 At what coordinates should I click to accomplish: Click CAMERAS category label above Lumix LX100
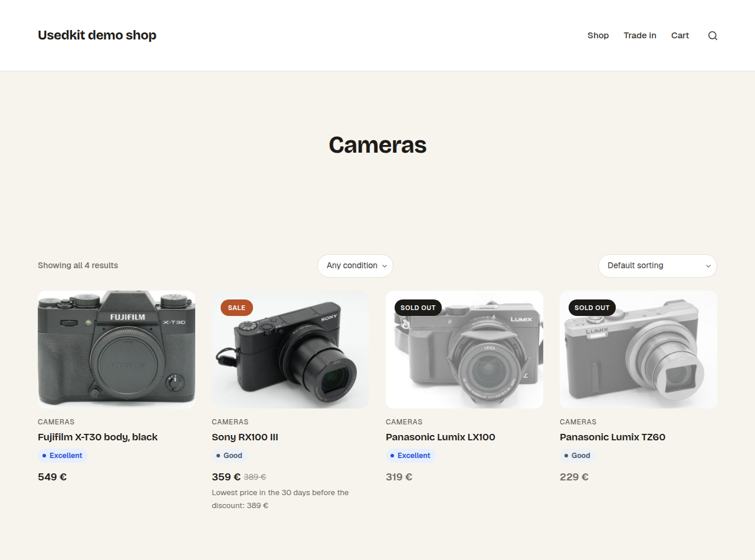pos(404,422)
